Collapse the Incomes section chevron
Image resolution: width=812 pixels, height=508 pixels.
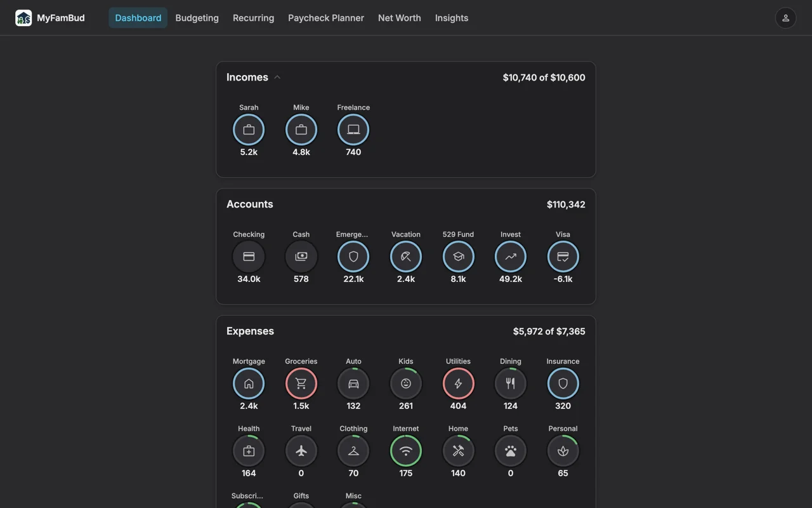click(277, 77)
